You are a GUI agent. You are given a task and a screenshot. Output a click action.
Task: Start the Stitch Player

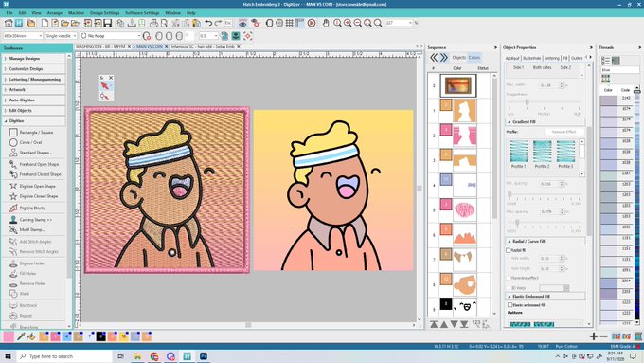click(312, 23)
